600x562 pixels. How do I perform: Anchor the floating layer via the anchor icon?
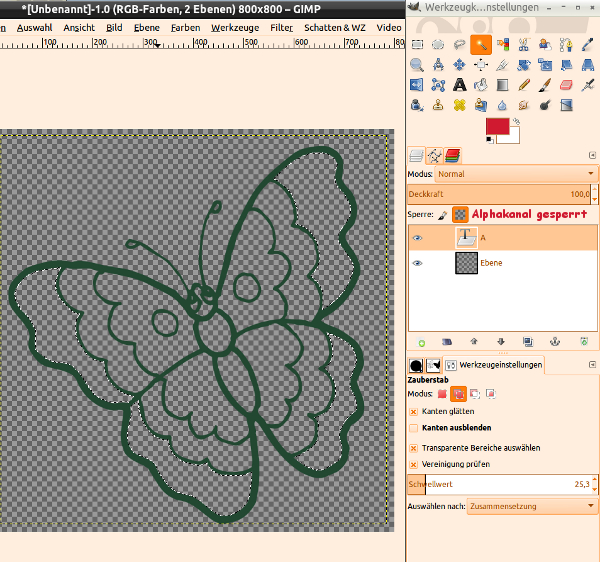pyautogui.click(x=556, y=342)
